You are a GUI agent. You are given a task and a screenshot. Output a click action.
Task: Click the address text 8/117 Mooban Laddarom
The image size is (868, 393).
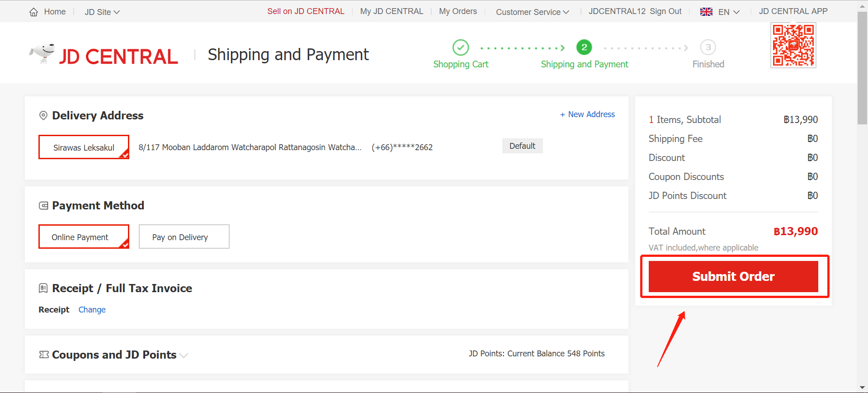coord(250,147)
